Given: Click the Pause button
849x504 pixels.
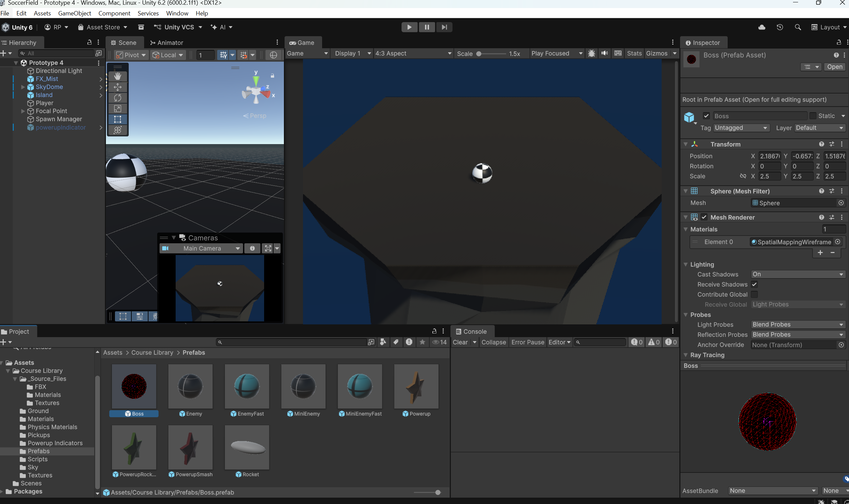Looking at the screenshot, I should coord(427,27).
